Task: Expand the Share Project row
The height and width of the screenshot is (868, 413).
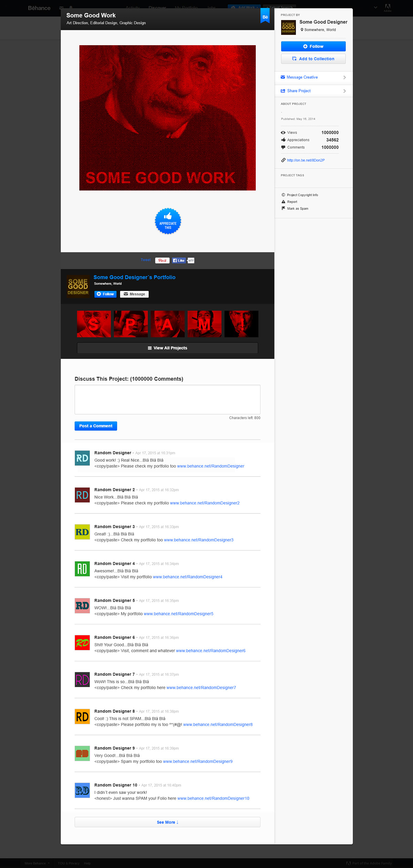Action: pos(314,91)
